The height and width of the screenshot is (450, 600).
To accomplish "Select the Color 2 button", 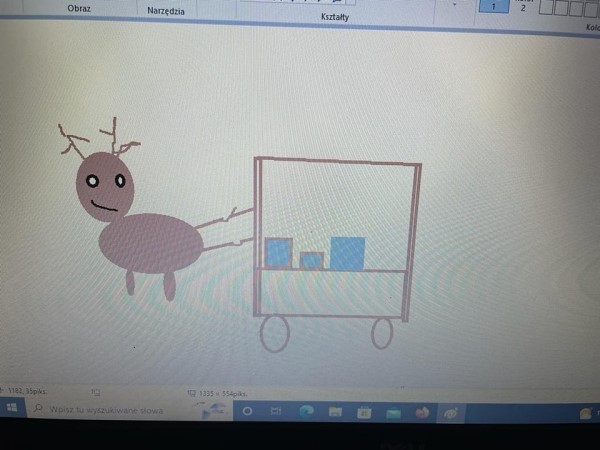I will [523, 5].
